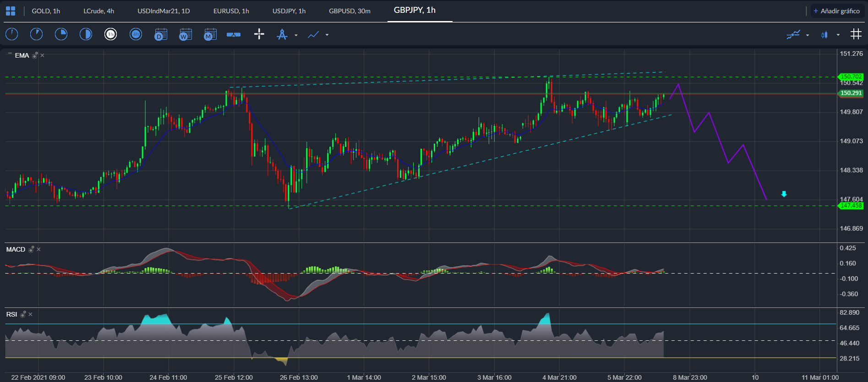Viewport: 868px width, 382px height.
Task: Select the trend line tool icon
Action: coord(313,34)
